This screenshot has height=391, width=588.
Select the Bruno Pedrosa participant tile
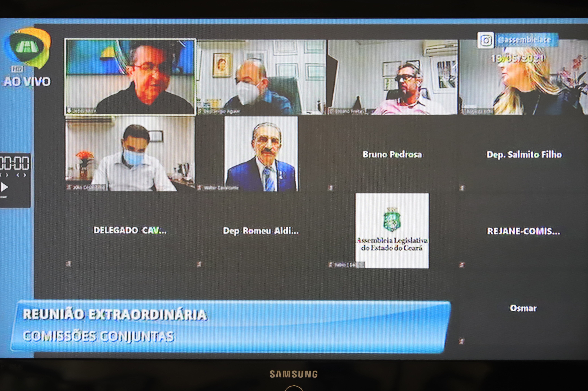392,154
